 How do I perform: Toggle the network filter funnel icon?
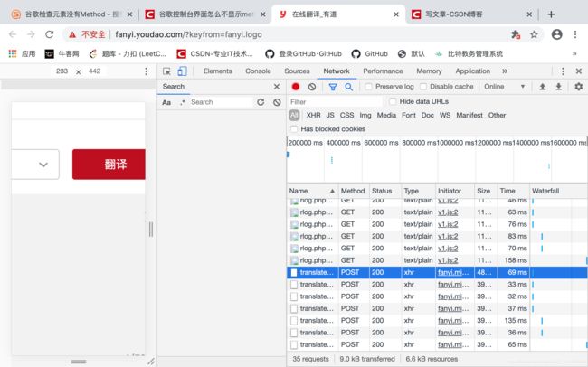[333, 87]
